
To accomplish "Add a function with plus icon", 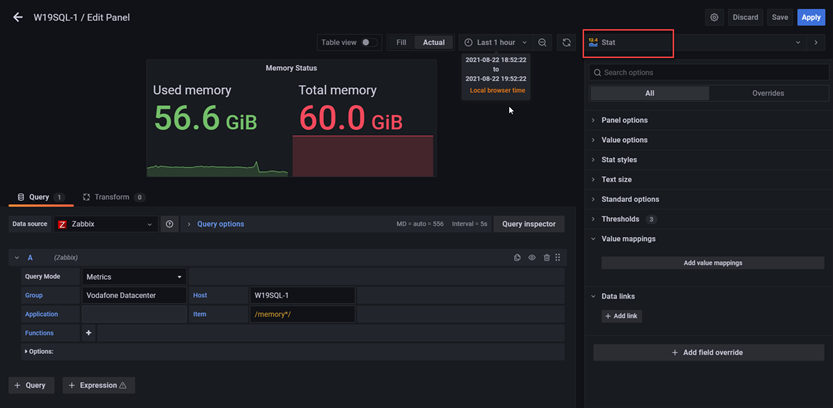I will tap(88, 333).
